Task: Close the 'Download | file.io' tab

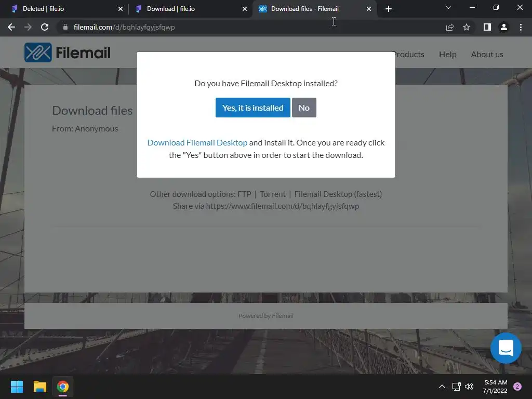Action: (x=245, y=9)
